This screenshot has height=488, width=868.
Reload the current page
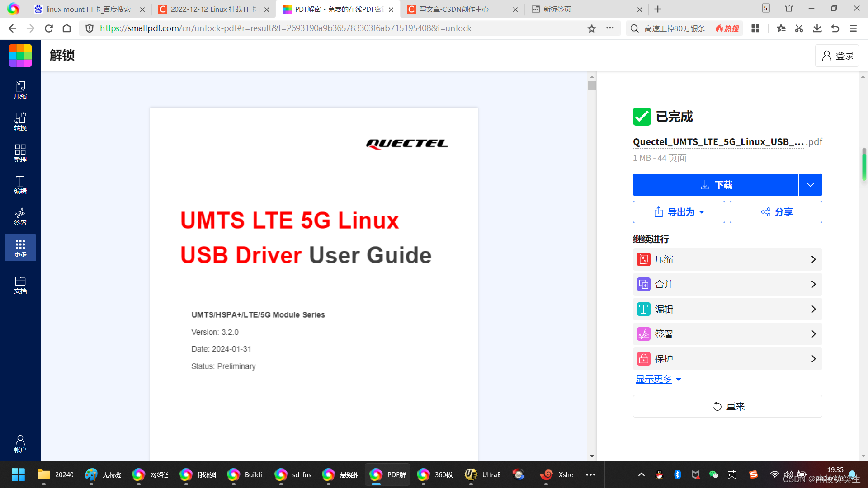[x=49, y=28]
